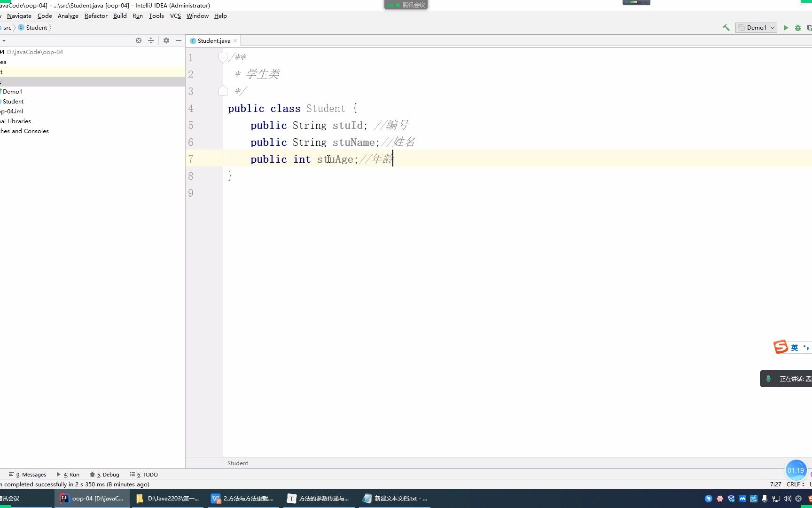Click the CRLF line separator selector

click(795, 484)
